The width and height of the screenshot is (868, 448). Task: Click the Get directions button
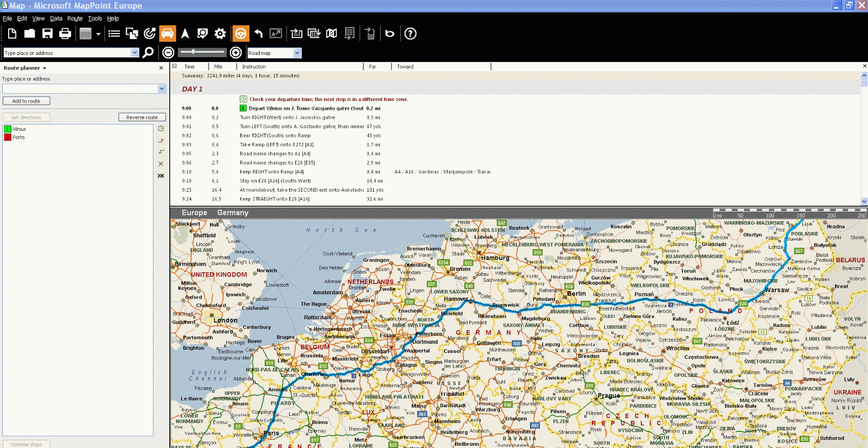[x=27, y=117]
